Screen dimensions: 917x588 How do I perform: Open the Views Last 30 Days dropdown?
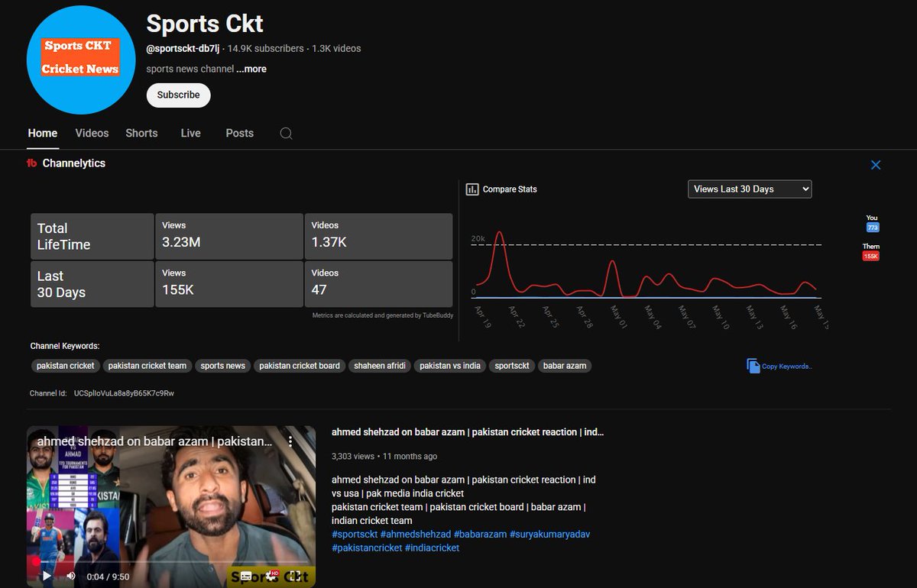click(750, 189)
